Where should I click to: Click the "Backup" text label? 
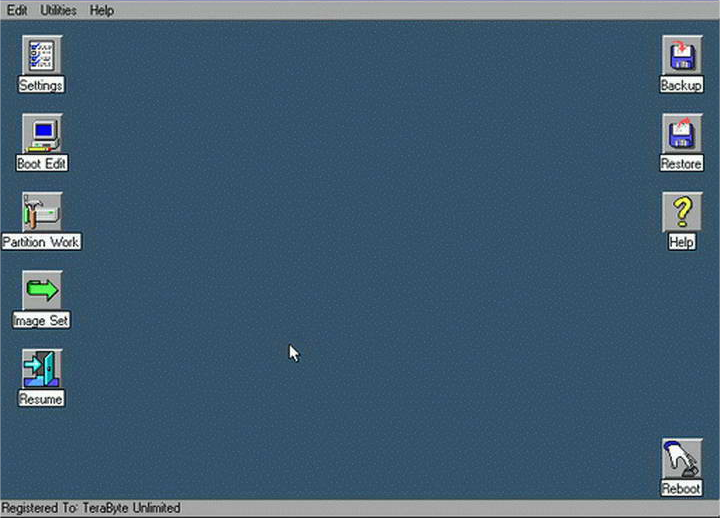(681, 86)
